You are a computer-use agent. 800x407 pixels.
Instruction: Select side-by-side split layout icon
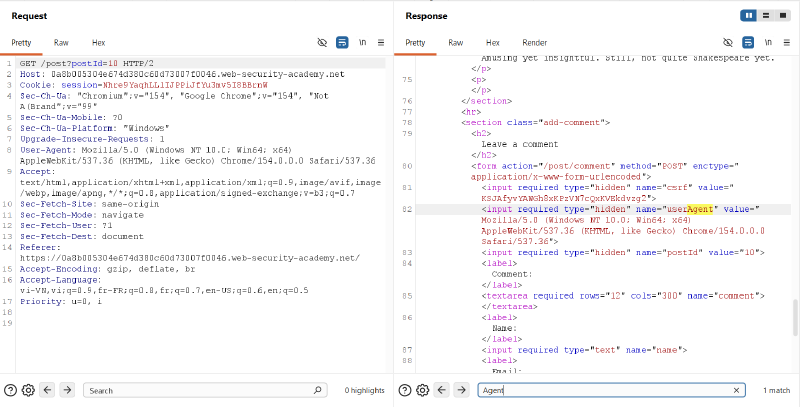tap(748, 16)
